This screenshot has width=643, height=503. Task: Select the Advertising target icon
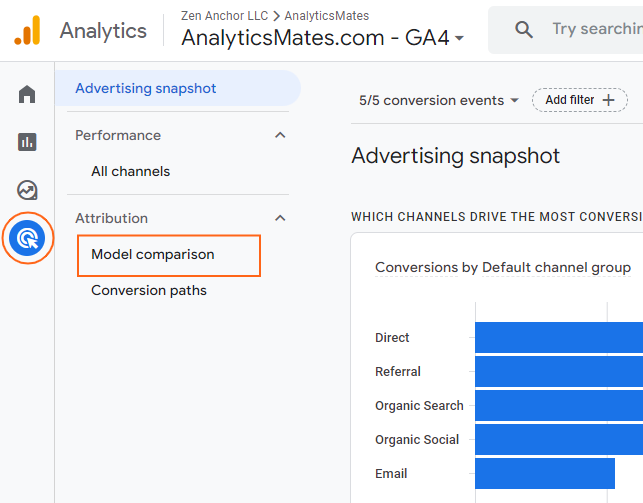27,238
